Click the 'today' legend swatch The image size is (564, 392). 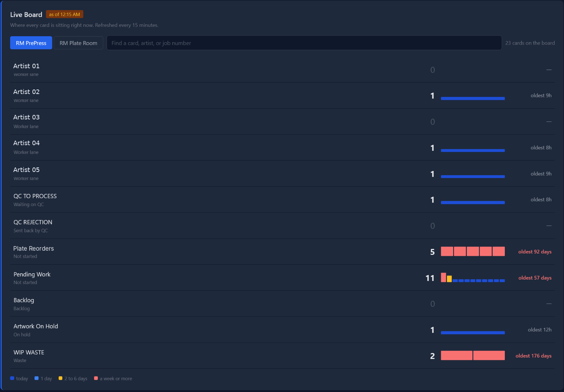click(12, 378)
